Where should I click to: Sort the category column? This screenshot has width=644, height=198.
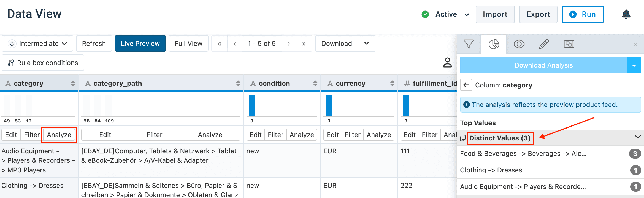pyautogui.click(x=73, y=83)
